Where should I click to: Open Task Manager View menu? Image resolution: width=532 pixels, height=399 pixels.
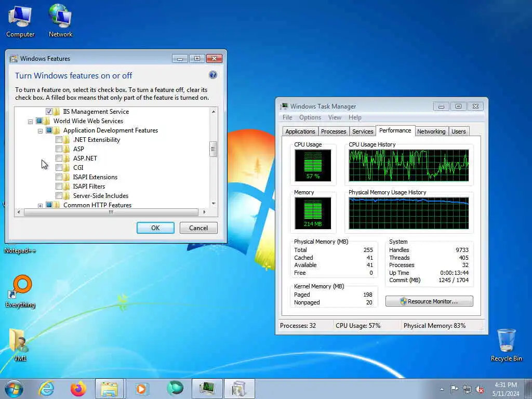click(335, 117)
